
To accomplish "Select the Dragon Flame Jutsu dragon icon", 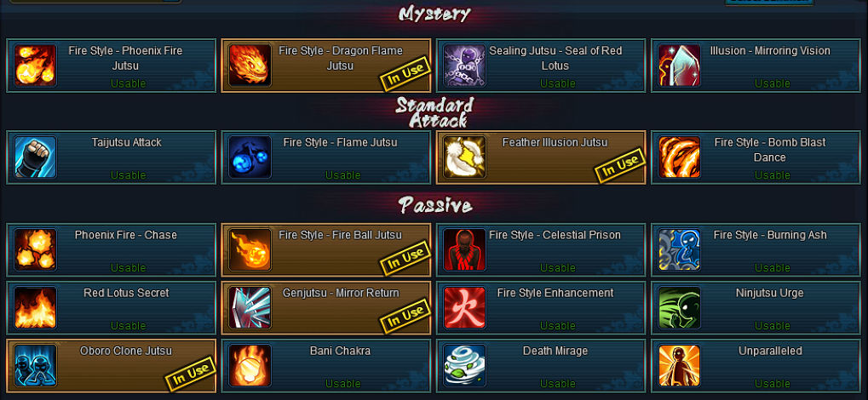I will pyautogui.click(x=250, y=66).
